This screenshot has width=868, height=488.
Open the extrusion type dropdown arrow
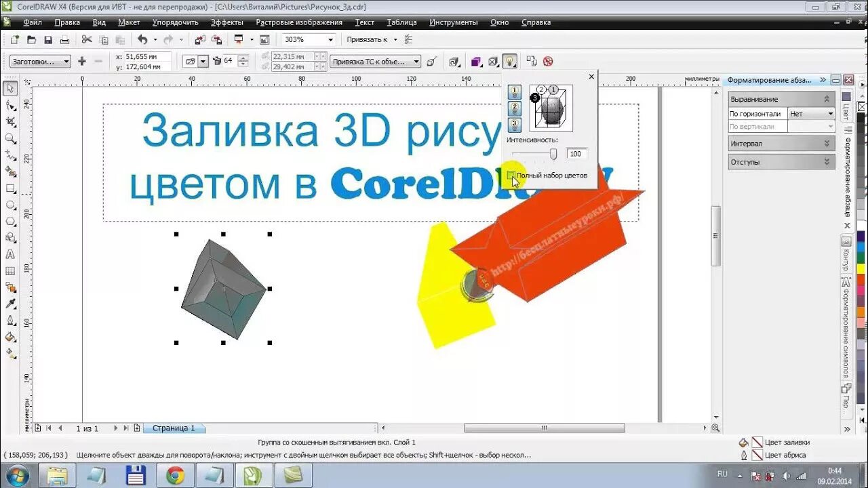(x=203, y=62)
